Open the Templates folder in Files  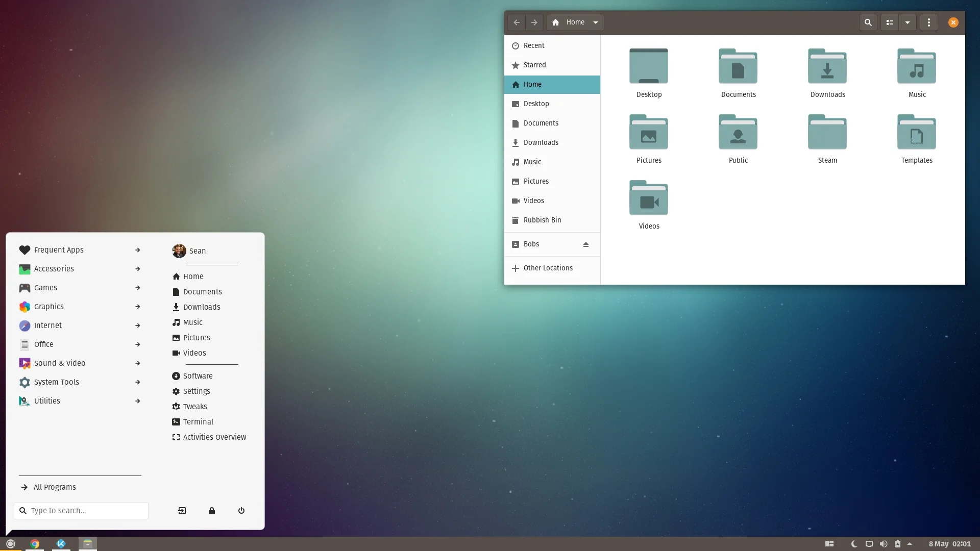[x=917, y=139]
